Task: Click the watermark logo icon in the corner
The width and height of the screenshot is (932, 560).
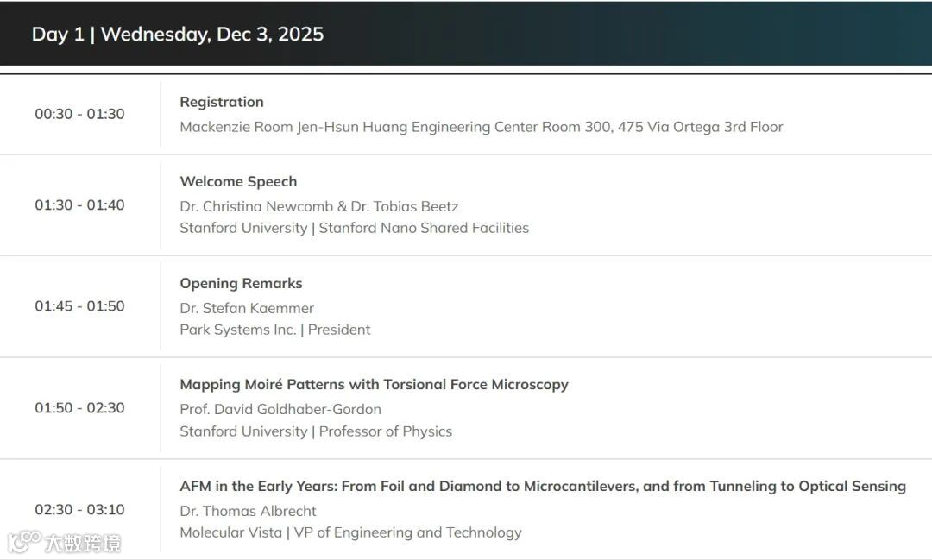Action: [x=24, y=542]
